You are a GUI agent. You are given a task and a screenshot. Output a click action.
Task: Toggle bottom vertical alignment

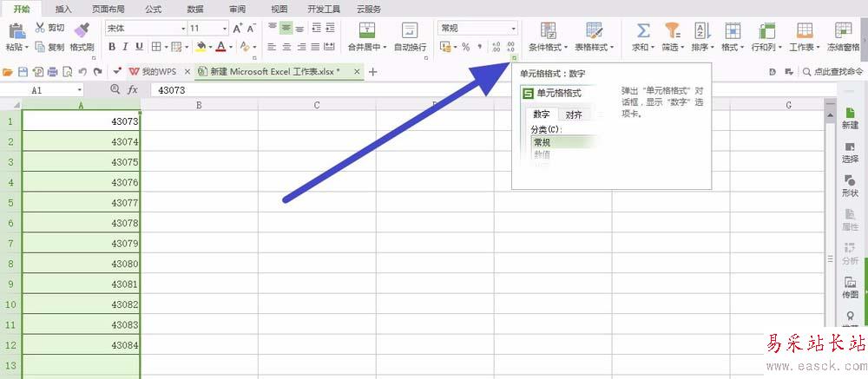300,29
